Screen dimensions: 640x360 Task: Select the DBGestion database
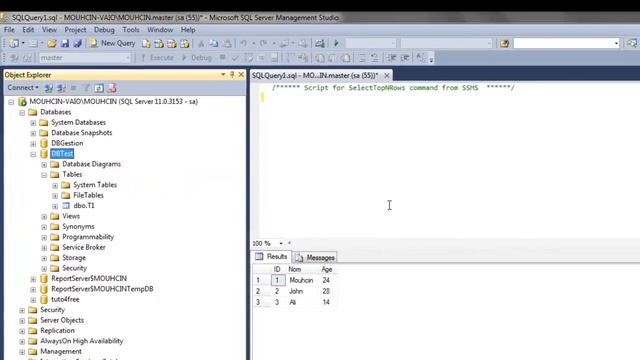pyautogui.click(x=67, y=143)
